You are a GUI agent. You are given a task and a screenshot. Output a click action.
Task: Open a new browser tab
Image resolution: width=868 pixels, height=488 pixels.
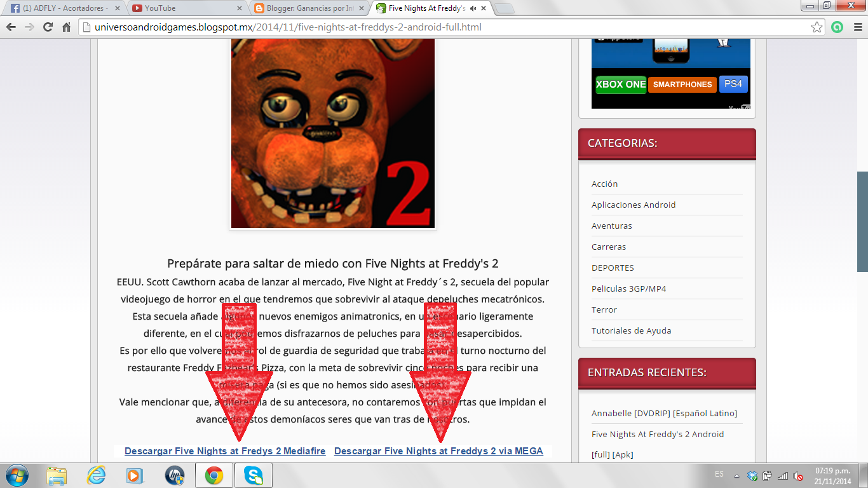[505, 8]
